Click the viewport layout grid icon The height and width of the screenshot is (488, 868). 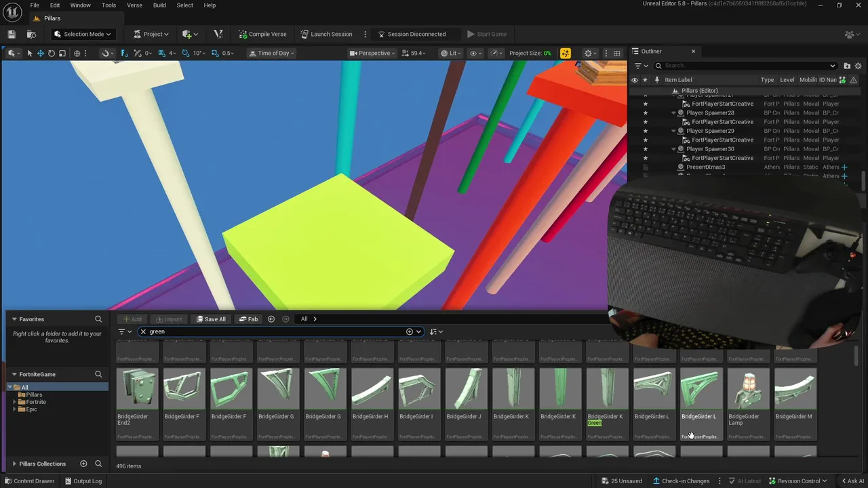coord(616,53)
